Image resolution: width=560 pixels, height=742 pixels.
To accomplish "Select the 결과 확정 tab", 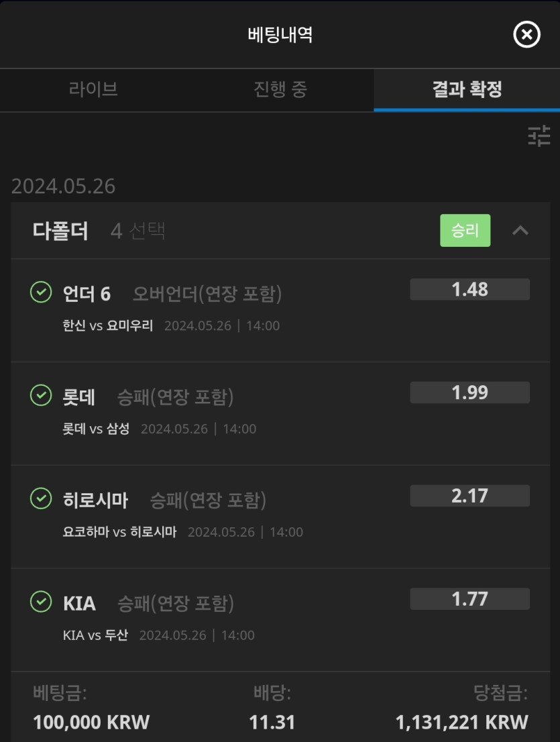I will click(467, 90).
